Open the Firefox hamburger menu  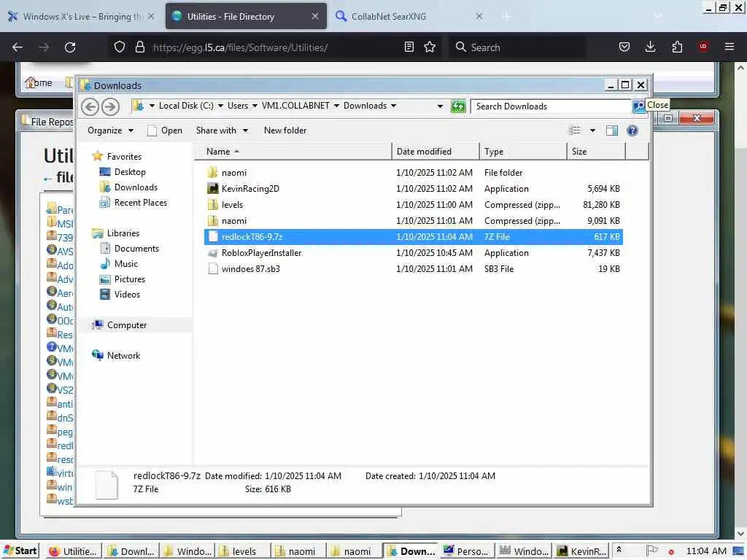(x=729, y=47)
